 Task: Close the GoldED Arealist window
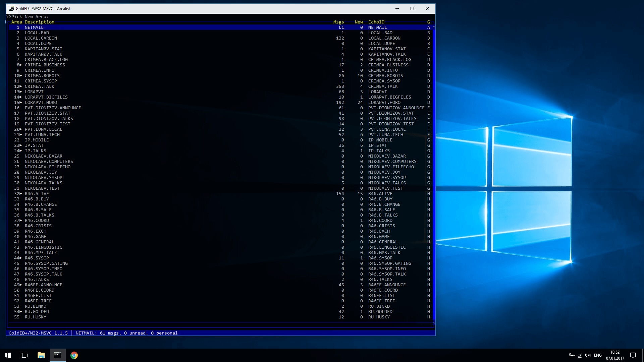[428, 8]
